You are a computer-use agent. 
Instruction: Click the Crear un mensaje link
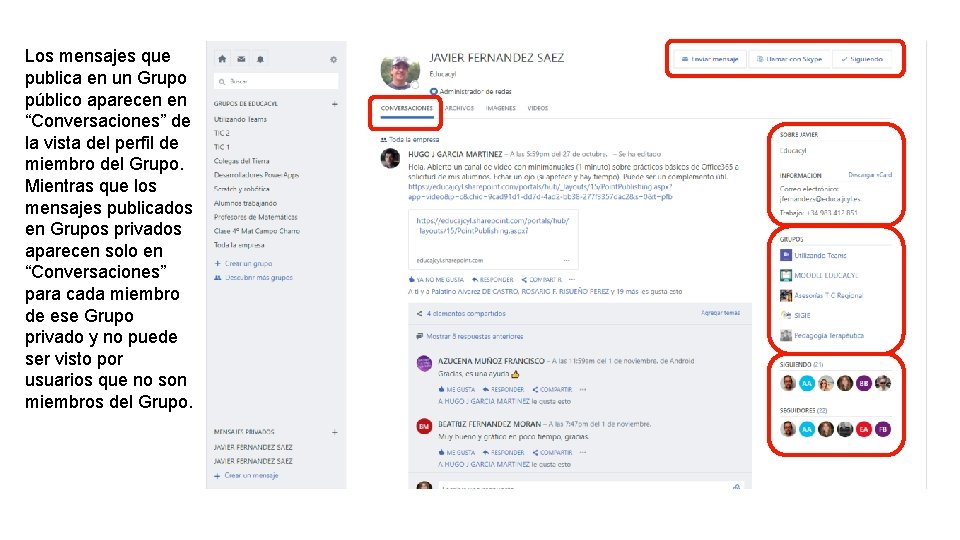(246, 476)
